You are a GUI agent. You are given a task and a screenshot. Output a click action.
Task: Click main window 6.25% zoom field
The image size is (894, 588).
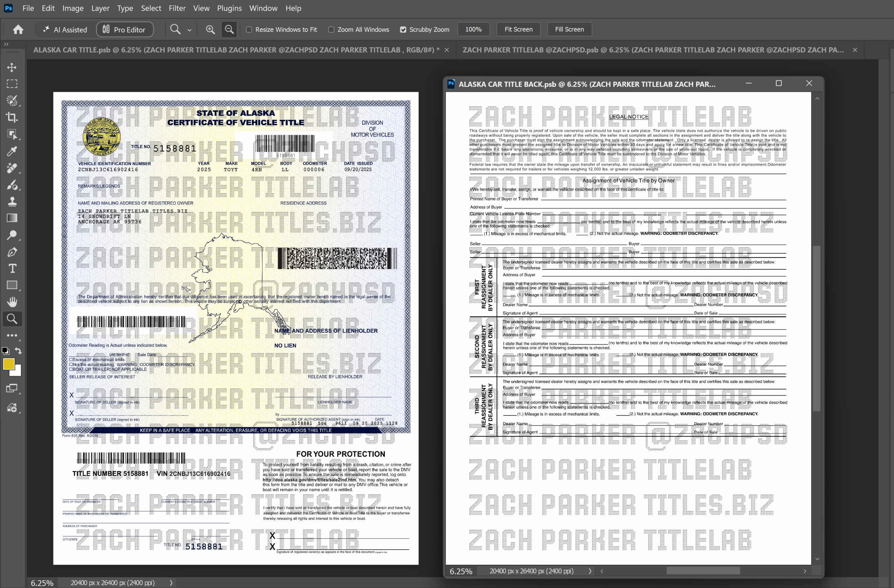point(42,583)
